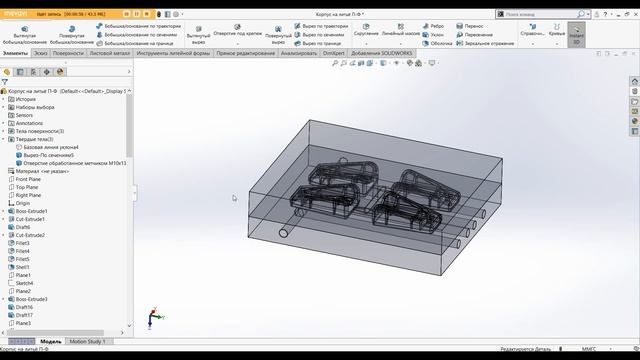
Task: Choose Бобышка/основание по сечениям
Action: point(137,35)
